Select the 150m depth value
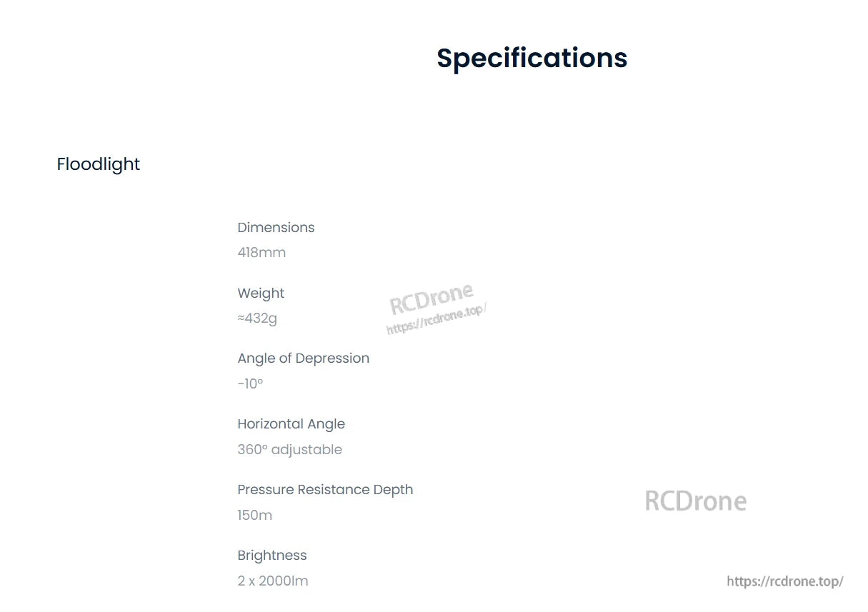Screen dimensions: 868x612 pyautogui.click(x=254, y=516)
